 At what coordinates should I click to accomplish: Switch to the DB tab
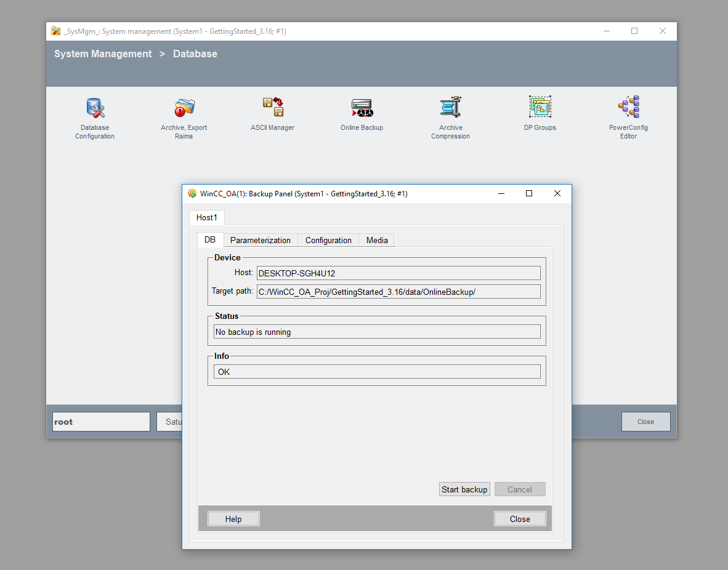(x=210, y=240)
